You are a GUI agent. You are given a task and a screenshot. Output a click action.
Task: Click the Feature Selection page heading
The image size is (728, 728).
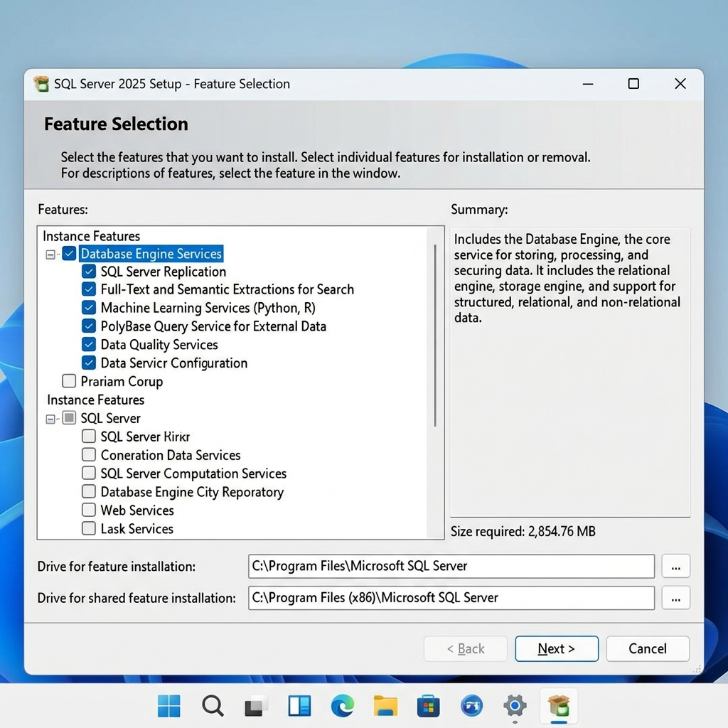pyautogui.click(x=116, y=124)
